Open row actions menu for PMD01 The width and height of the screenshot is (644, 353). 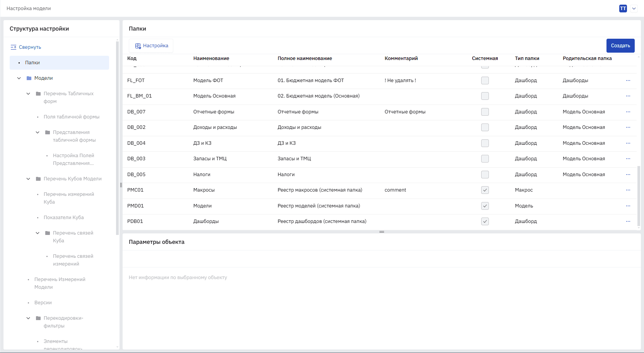point(628,206)
